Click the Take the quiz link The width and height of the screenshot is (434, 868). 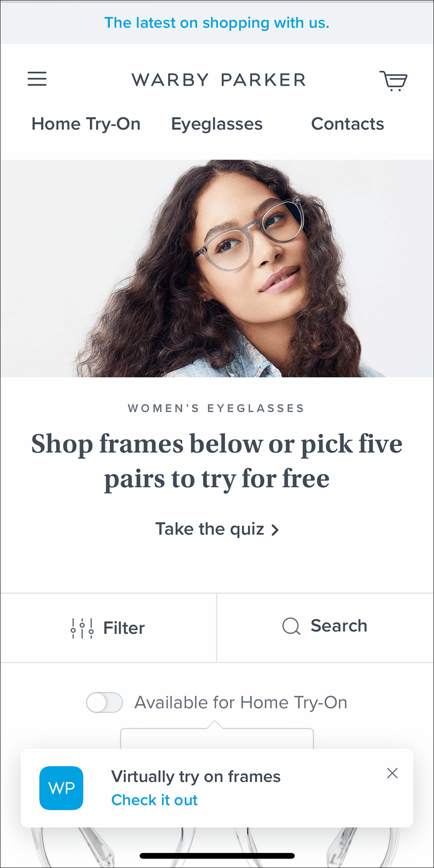(x=210, y=529)
